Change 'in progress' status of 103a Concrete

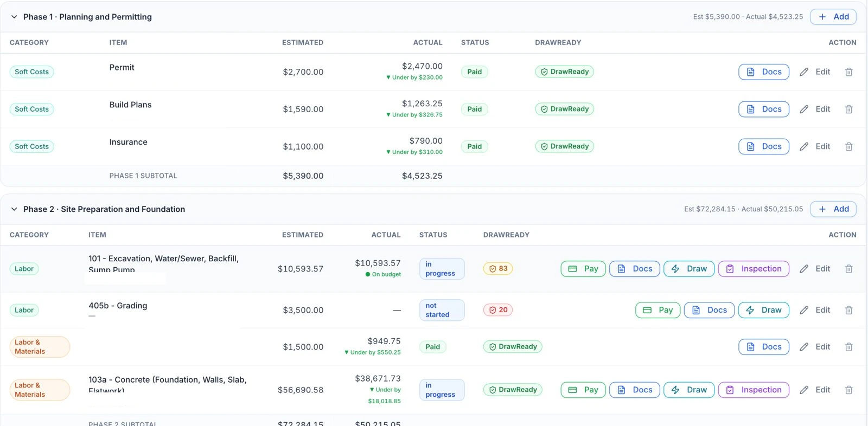442,390
